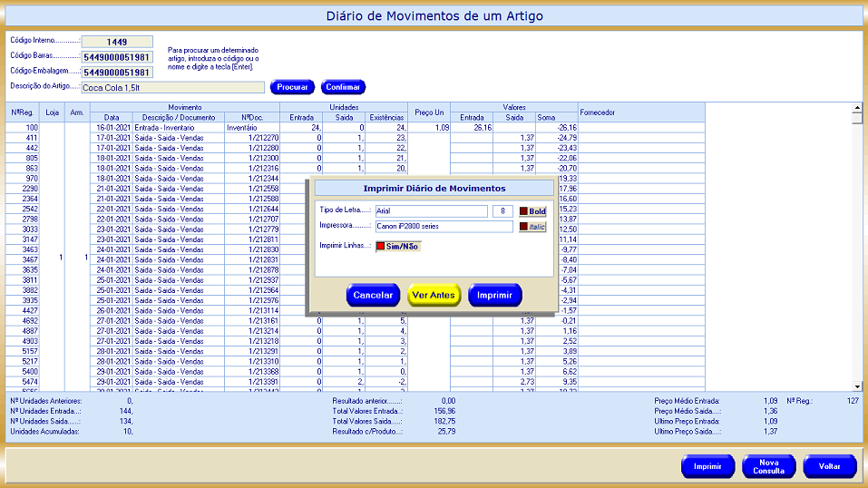Viewport: 868px width, 488px height.
Task: Click the Procurar button
Action: [292, 87]
